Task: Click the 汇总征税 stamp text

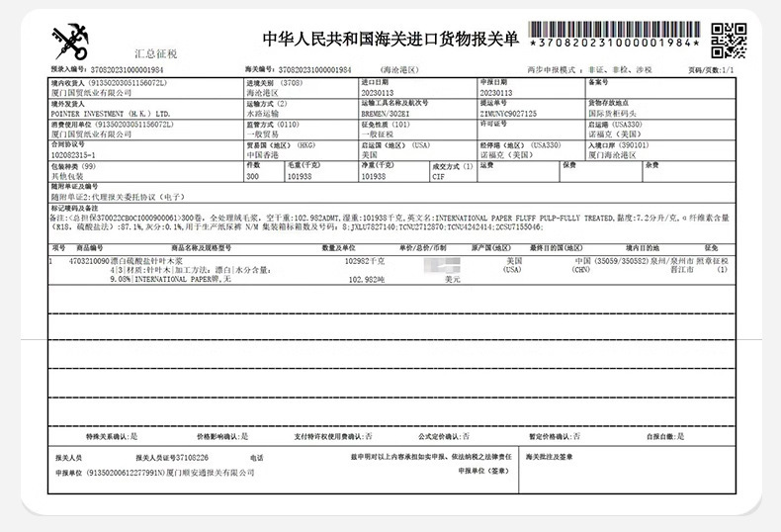Action: pos(156,53)
